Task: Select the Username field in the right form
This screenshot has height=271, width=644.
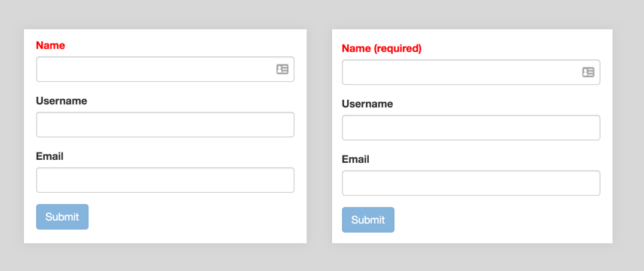Action: click(x=471, y=128)
